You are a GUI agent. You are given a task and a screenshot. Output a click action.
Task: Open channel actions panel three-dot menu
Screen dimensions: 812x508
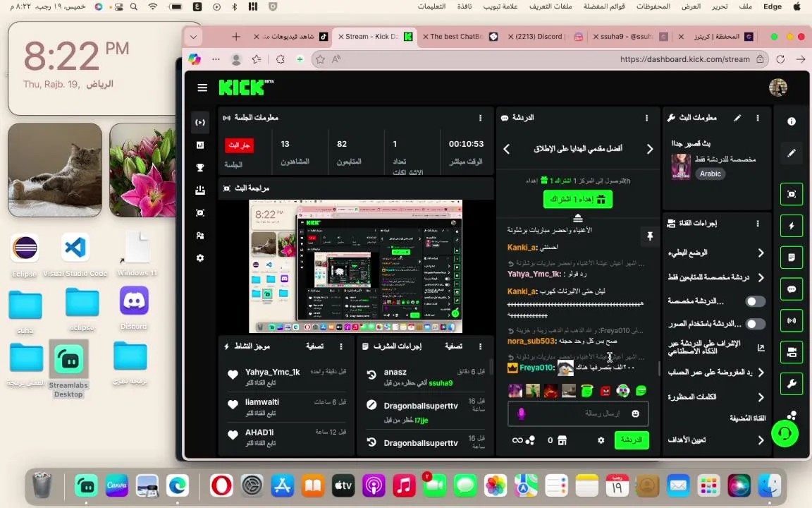click(x=758, y=224)
